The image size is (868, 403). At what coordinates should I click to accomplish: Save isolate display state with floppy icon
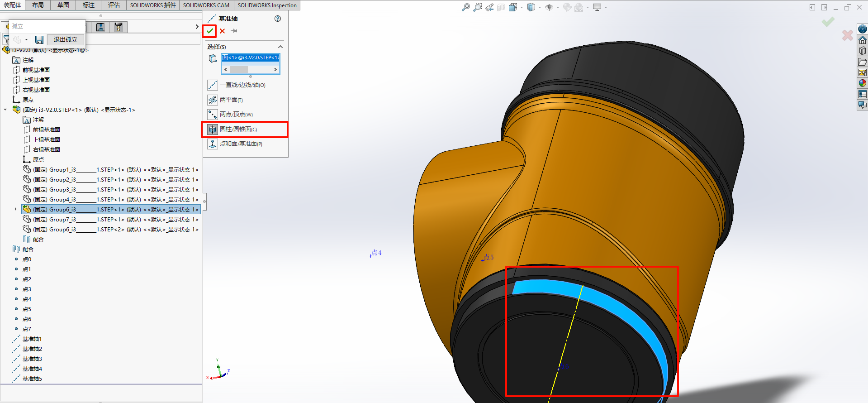coord(39,40)
